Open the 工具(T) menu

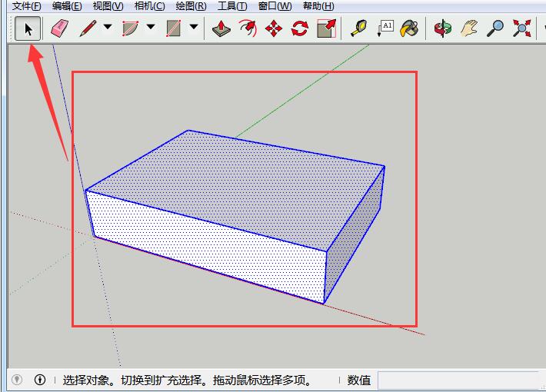pos(232,6)
